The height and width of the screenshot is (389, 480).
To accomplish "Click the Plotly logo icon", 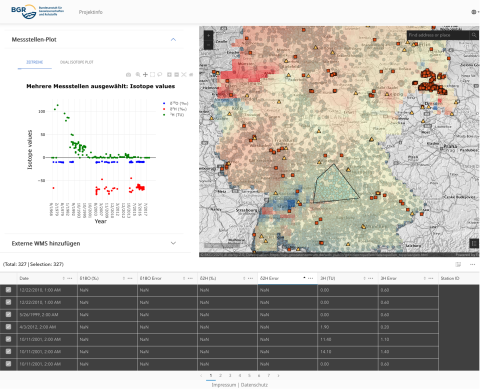I will click(191, 75).
